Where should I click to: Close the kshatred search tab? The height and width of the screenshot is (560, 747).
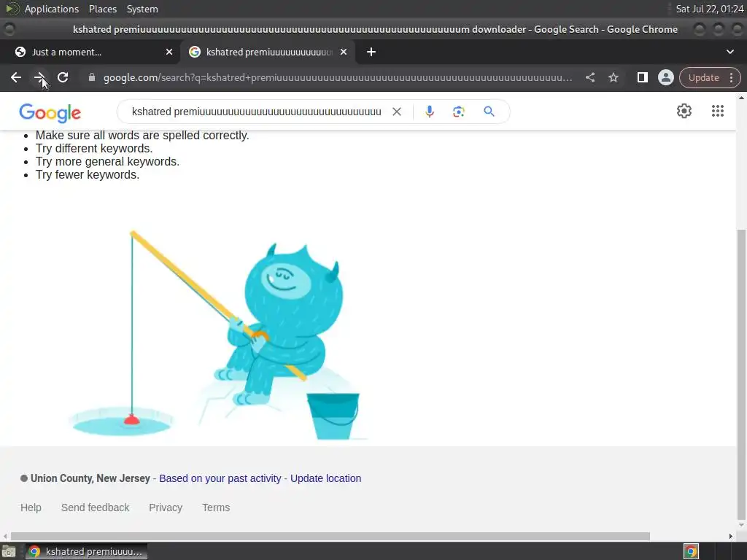344,52
